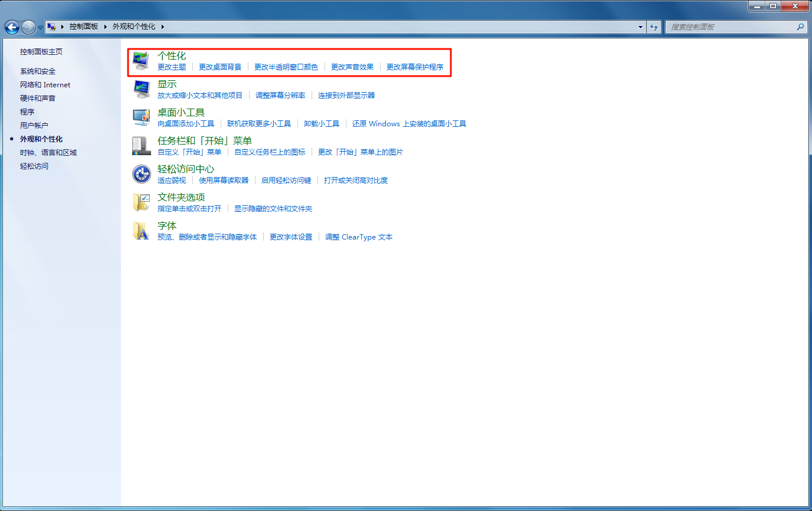Click the back navigation arrow button

pos(12,27)
